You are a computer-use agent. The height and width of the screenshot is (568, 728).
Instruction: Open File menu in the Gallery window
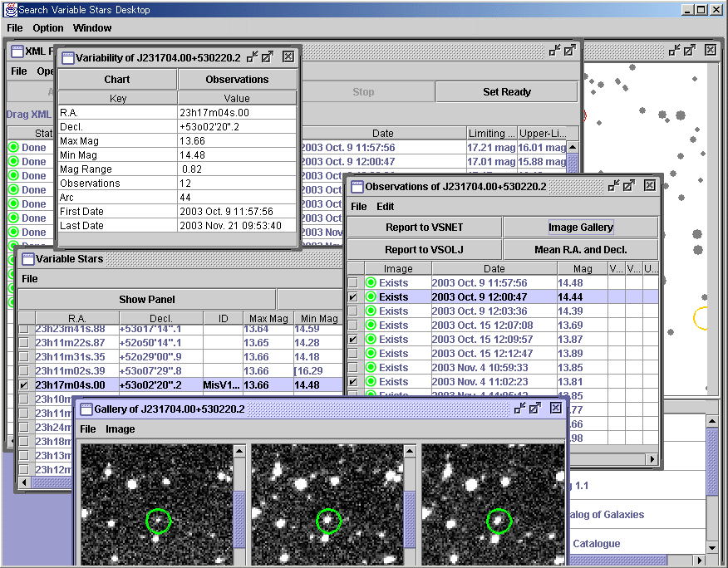(88, 429)
